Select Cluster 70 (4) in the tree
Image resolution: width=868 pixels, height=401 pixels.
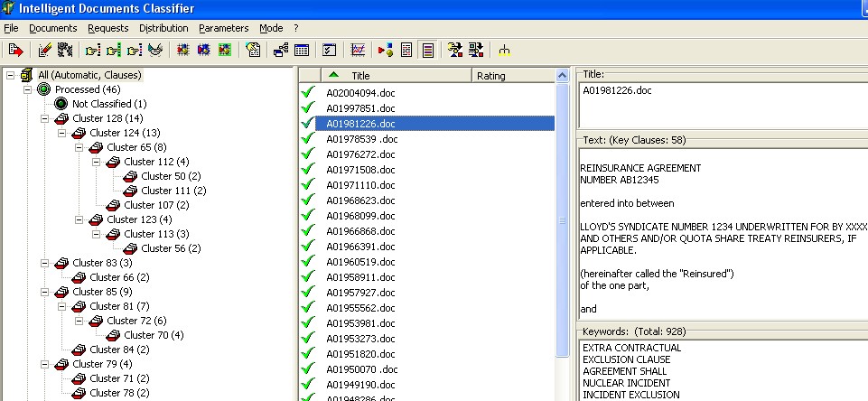tap(154, 335)
